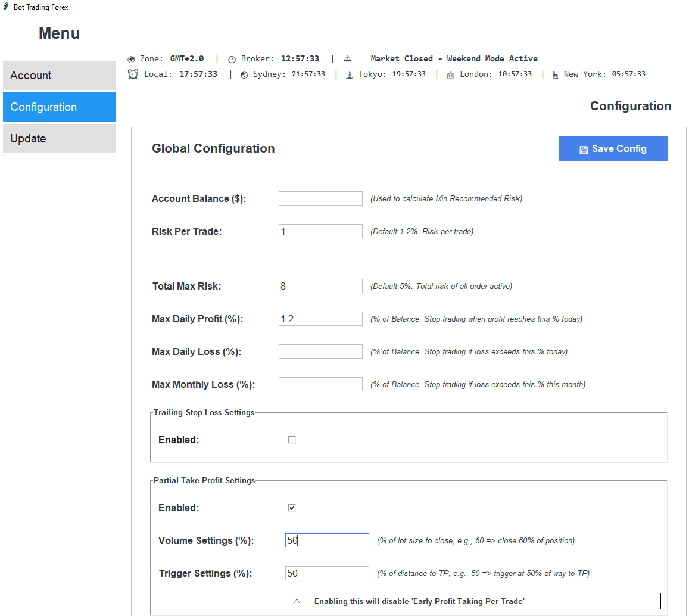Disable the Partial Take Profit checkbox
The height and width of the screenshot is (616, 689).
292,508
